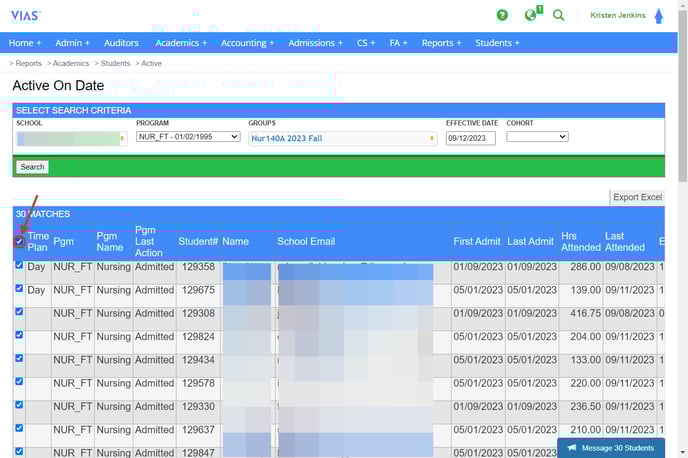The width and height of the screenshot is (688, 458).
Task: Uncheck the checkbox for student 129358
Action: click(x=19, y=265)
